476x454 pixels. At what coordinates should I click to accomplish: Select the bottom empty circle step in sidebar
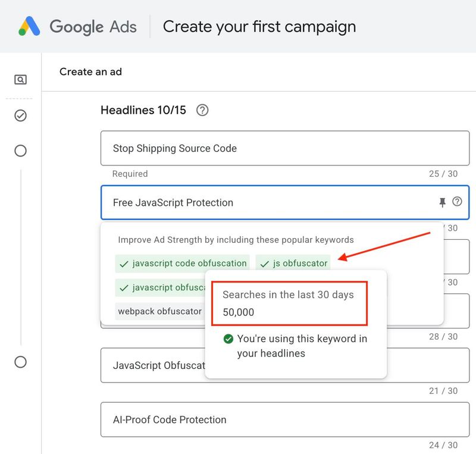click(x=20, y=362)
